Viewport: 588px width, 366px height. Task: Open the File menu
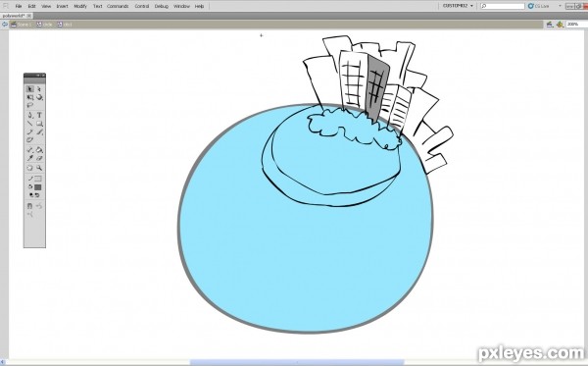coord(18,6)
